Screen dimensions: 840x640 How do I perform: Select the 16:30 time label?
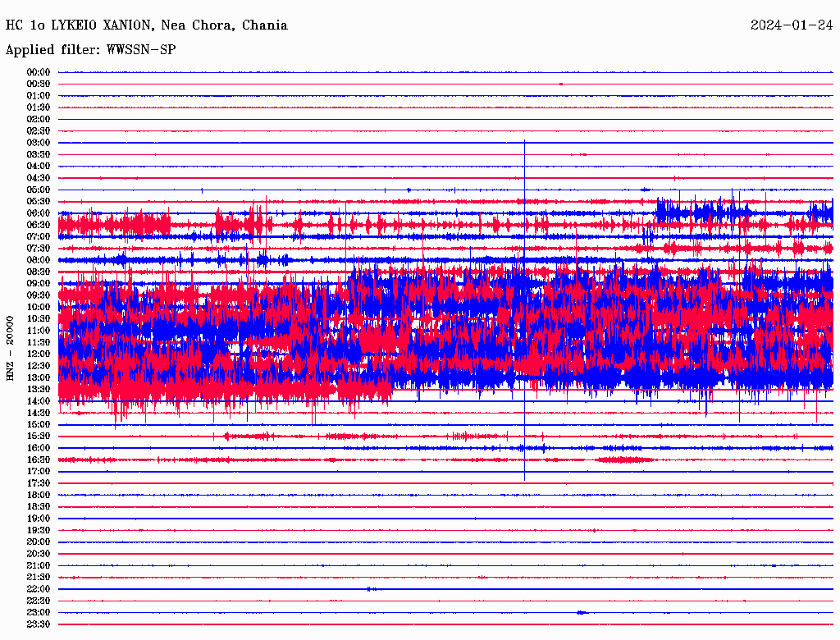[39, 460]
